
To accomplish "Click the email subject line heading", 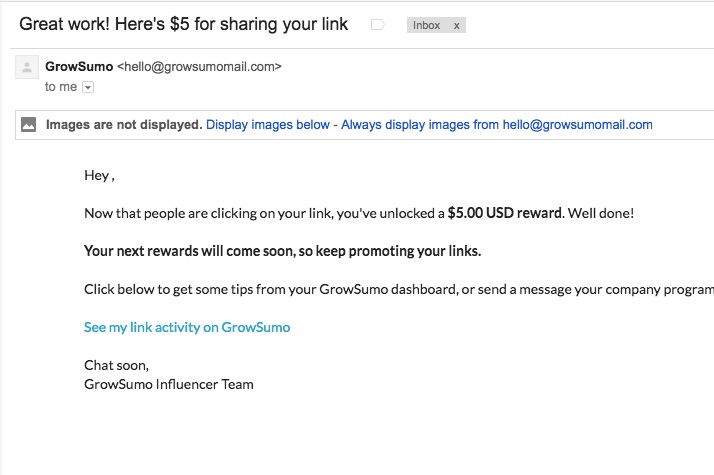I will (184, 24).
